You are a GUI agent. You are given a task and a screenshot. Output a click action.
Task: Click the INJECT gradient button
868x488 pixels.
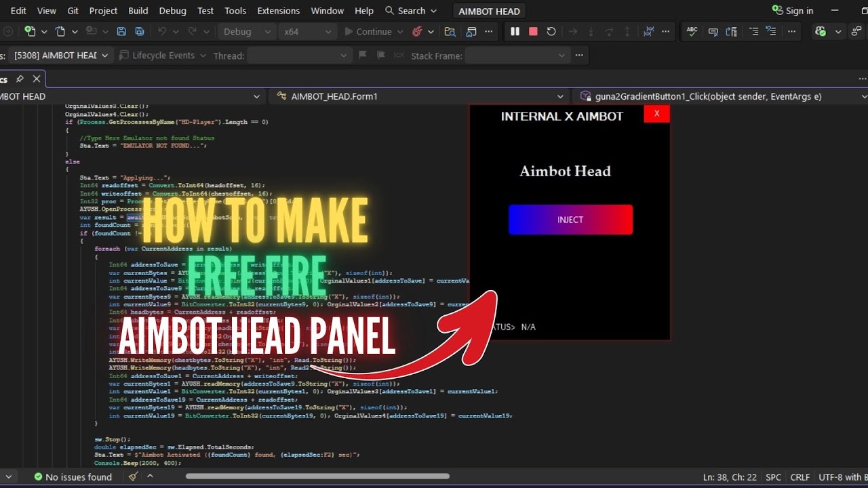(570, 220)
